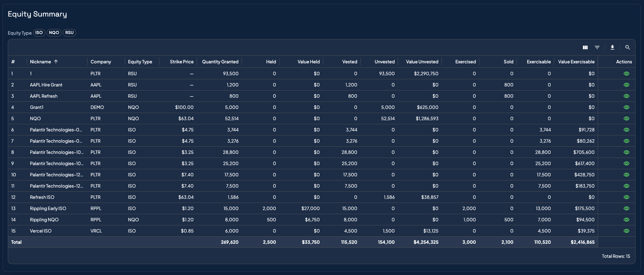Toggle the ISO equity type chip
The height and width of the screenshot is (275, 644).
click(x=39, y=33)
